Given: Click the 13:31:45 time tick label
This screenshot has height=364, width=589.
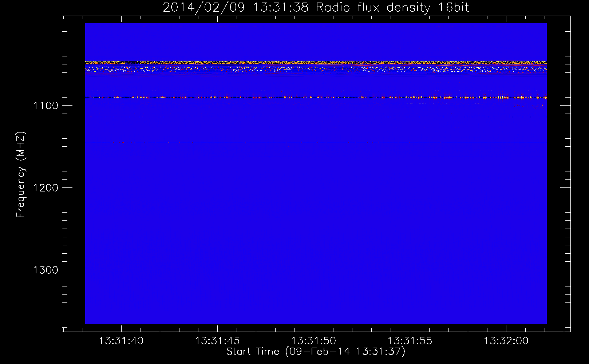Looking at the screenshot, I should pos(217,341).
